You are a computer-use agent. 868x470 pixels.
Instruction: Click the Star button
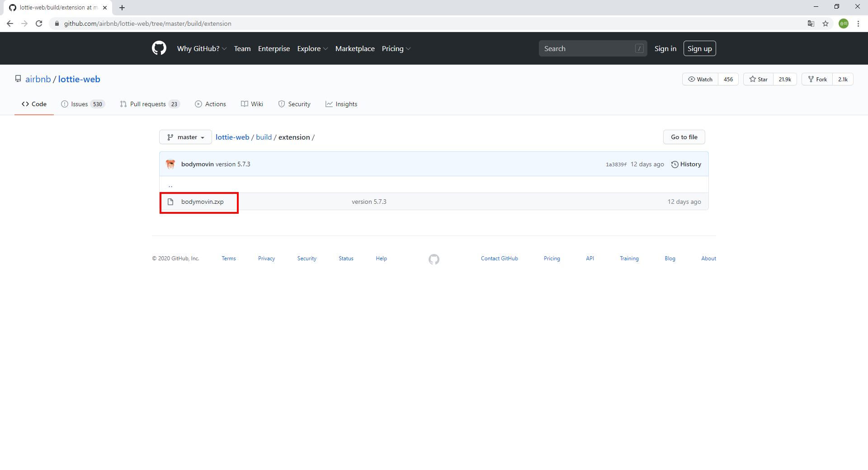(758, 79)
